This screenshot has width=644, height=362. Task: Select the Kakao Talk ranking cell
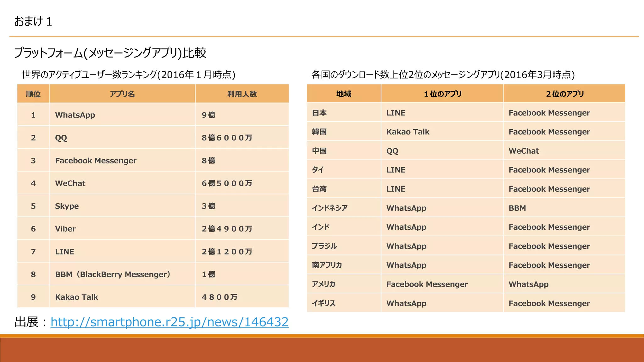pyautogui.click(x=77, y=297)
